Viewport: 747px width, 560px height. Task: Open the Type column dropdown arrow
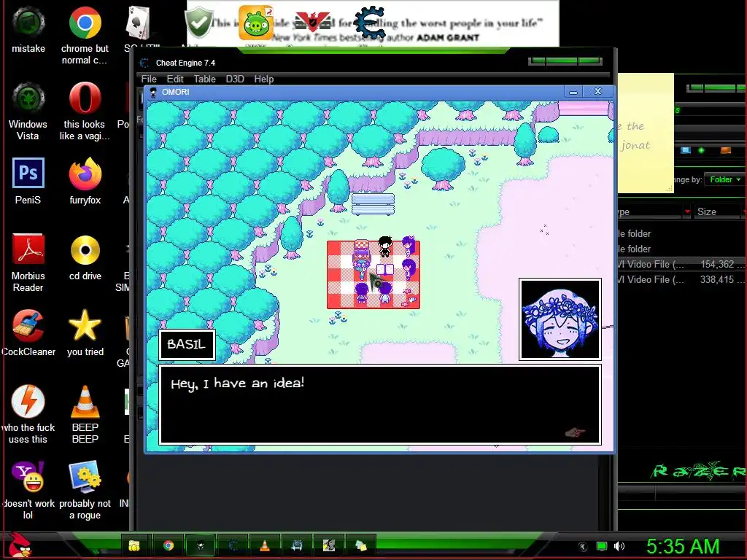point(687,211)
